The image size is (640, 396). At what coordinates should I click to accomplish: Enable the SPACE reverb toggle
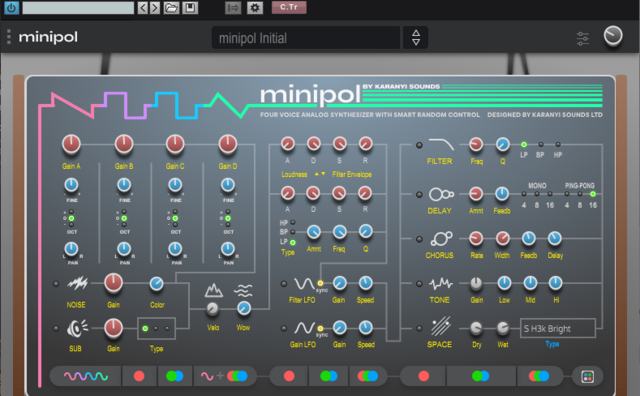pyautogui.click(x=419, y=328)
